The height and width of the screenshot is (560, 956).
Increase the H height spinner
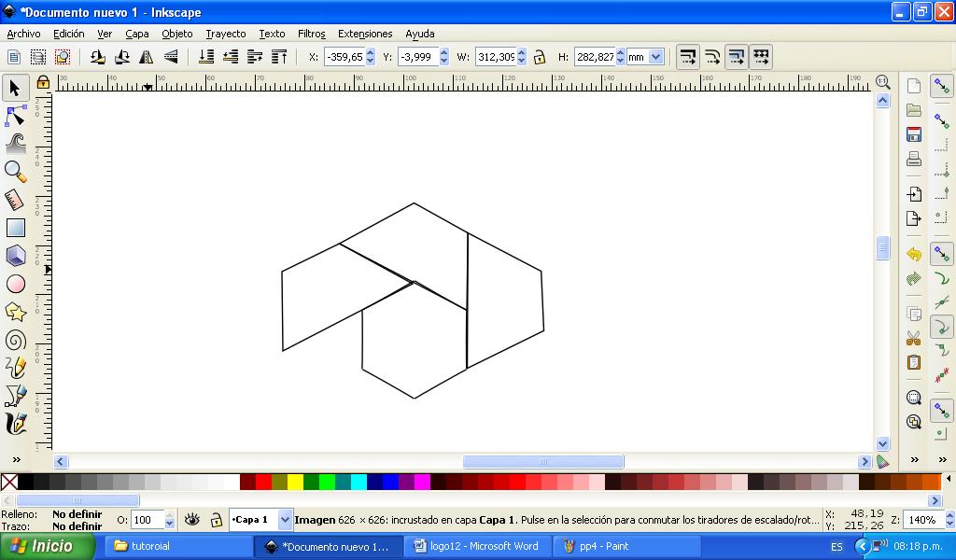click(620, 53)
